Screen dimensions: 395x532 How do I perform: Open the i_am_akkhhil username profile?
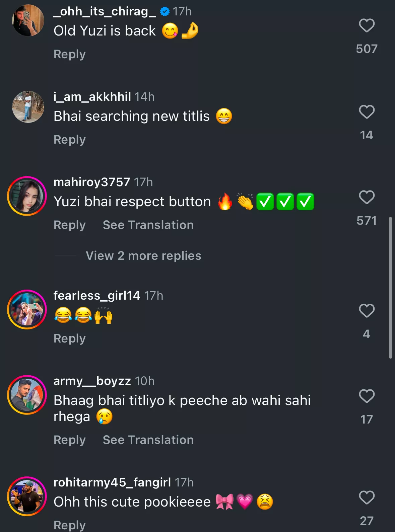(92, 97)
